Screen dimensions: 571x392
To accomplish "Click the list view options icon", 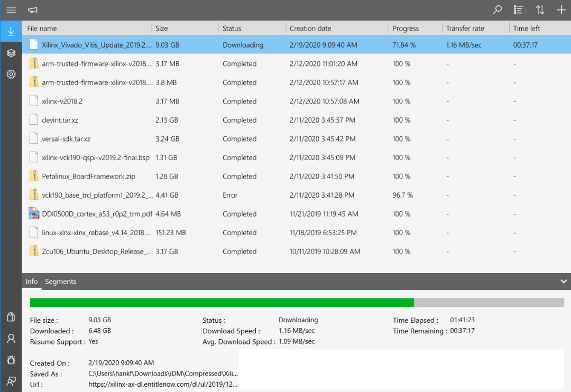I will [519, 10].
